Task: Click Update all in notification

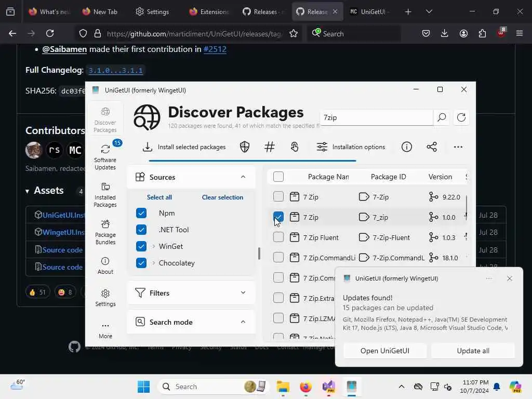Action: [x=473, y=351]
